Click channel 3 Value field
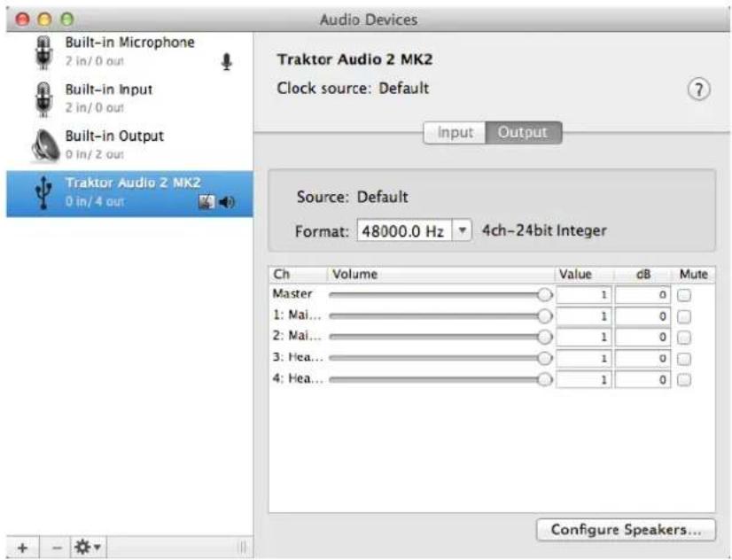732x560 pixels. pyautogui.click(x=584, y=359)
